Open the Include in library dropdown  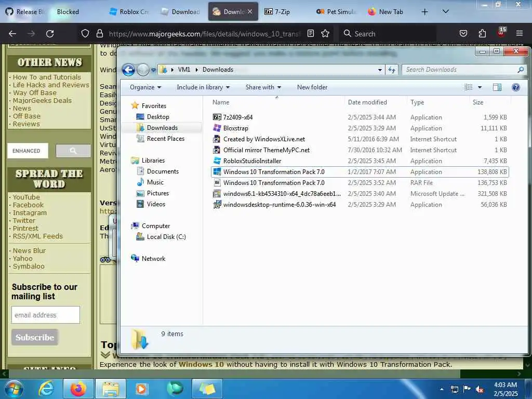(203, 87)
